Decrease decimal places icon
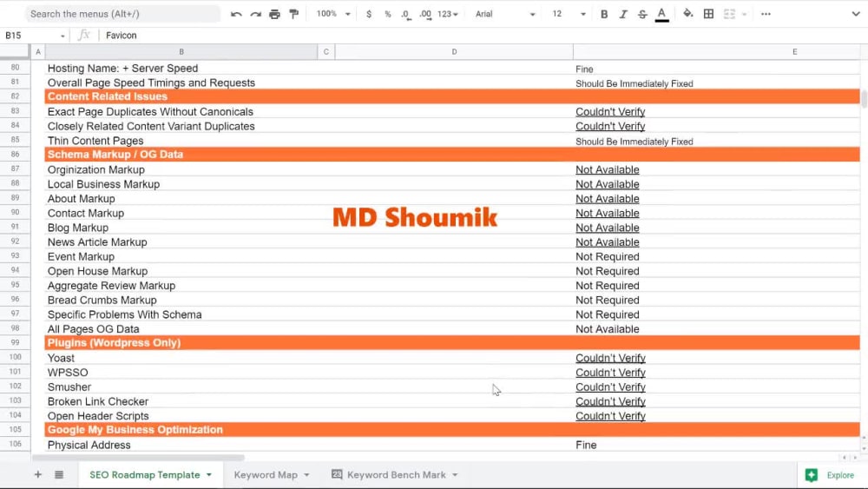 [x=405, y=14]
